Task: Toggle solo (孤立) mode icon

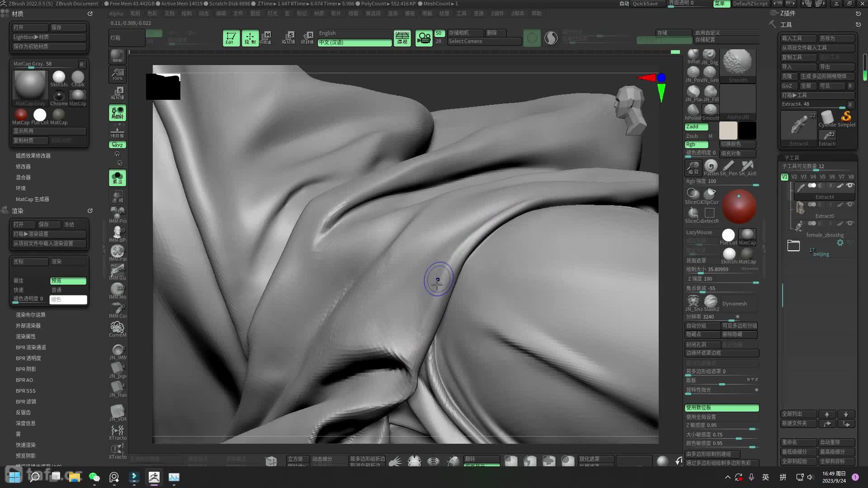Action: click(x=118, y=178)
